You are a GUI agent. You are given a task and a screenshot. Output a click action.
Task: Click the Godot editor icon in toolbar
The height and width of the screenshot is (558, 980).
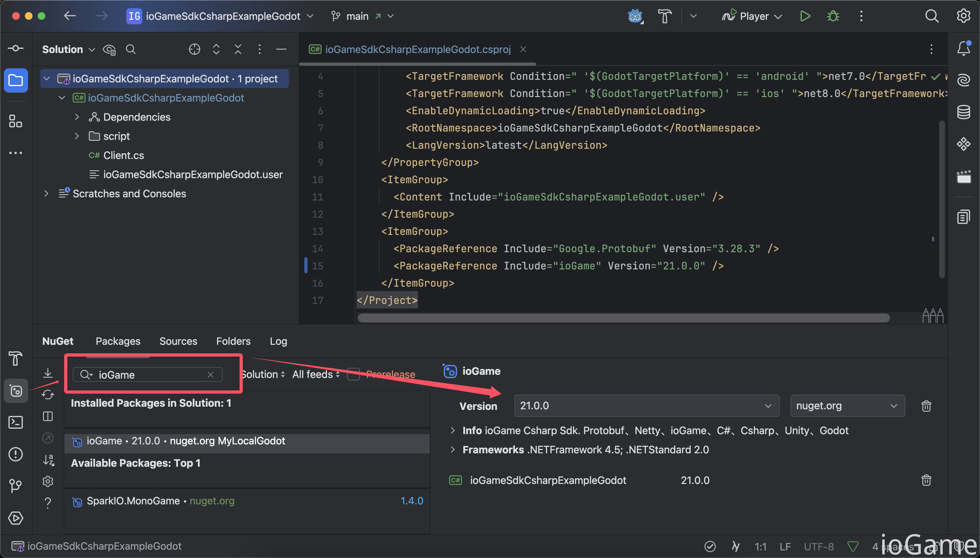coord(635,16)
